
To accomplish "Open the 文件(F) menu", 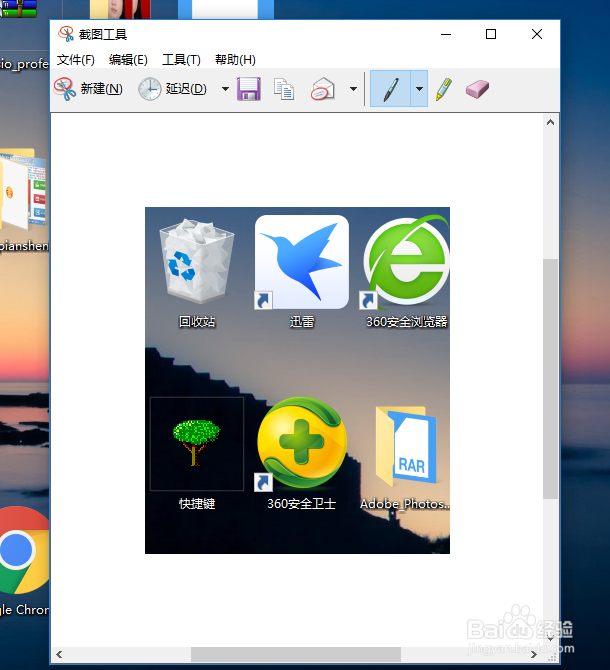I will 76,59.
